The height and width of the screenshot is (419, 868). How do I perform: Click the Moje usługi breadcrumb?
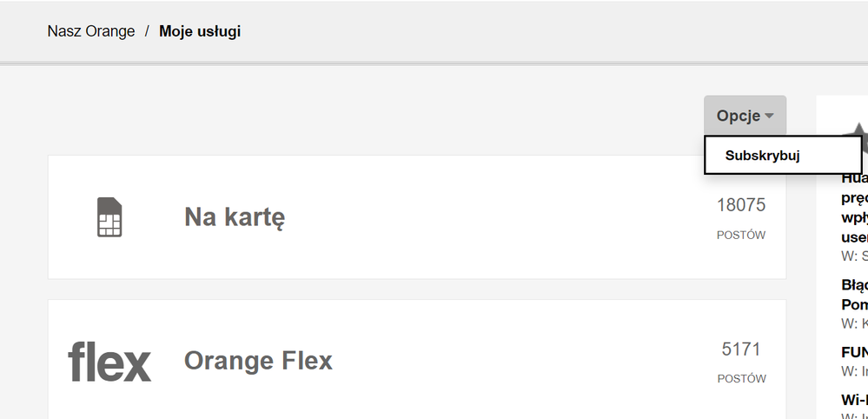pyautogui.click(x=200, y=31)
